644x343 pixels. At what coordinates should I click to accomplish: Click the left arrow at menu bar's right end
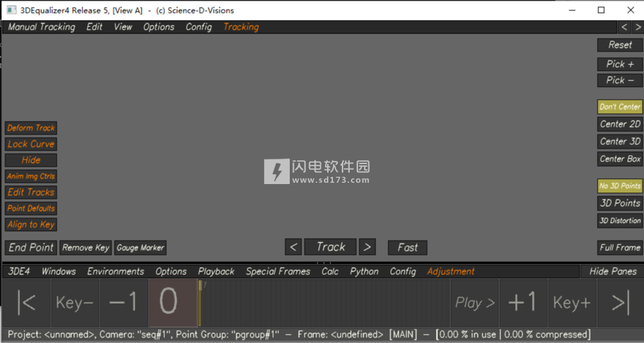[624, 27]
